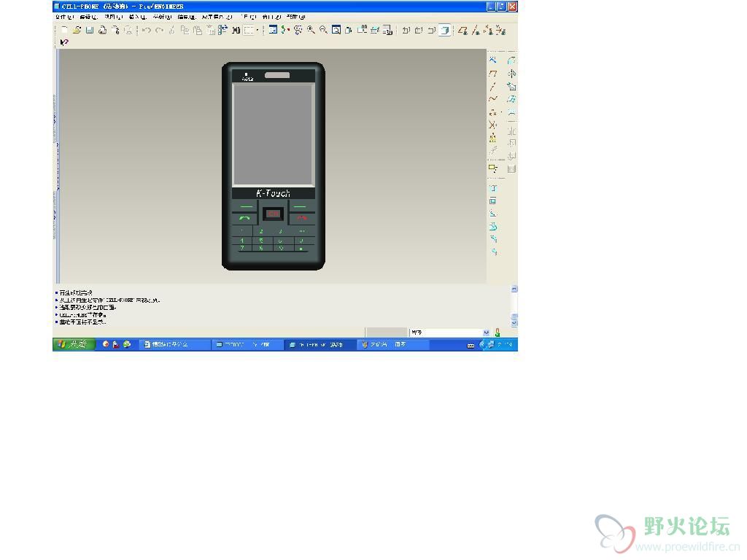Select the Wireframe display style
The height and width of the screenshot is (560, 747).
click(x=406, y=30)
